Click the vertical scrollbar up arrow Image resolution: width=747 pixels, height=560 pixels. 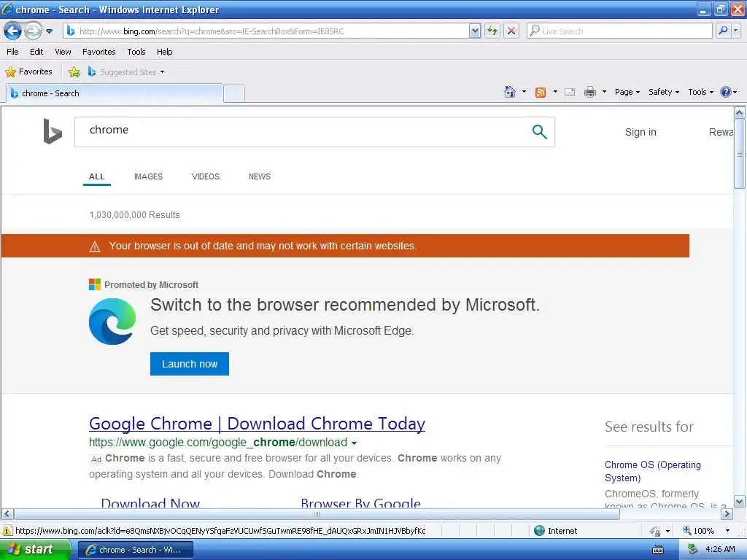coord(740,113)
